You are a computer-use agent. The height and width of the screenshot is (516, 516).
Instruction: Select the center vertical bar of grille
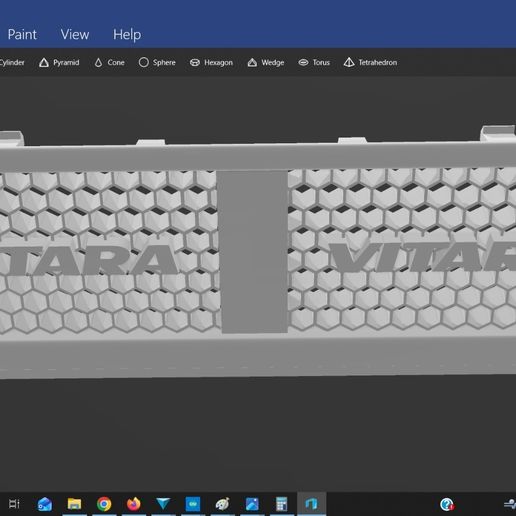click(253, 252)
